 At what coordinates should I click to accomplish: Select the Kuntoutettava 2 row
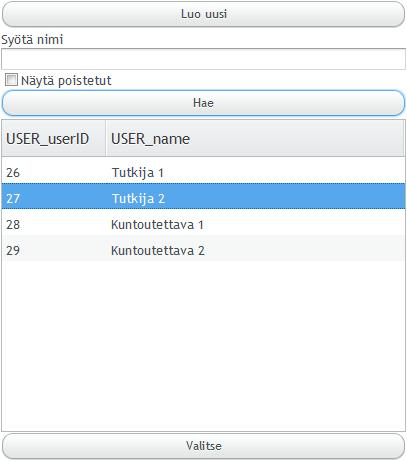pyautogui.click(x=203, y=251)
